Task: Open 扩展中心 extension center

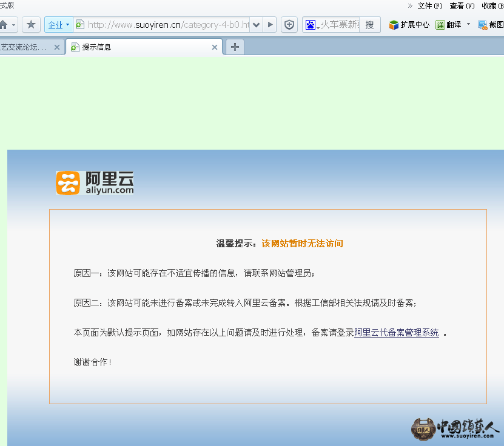Action: tap(409, 25)
